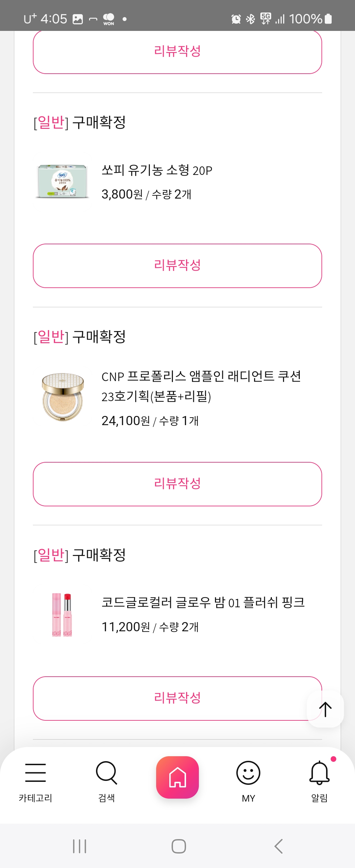Open 코드글로컬러 글로우 밤 01 title

pyautogui.click(x=203, y=602)
